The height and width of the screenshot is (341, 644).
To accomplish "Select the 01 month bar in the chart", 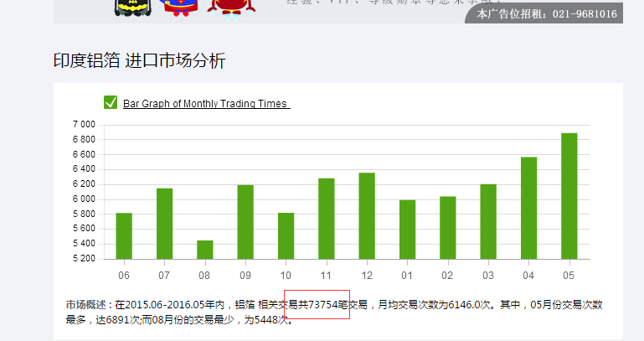I will click(408, 230).
